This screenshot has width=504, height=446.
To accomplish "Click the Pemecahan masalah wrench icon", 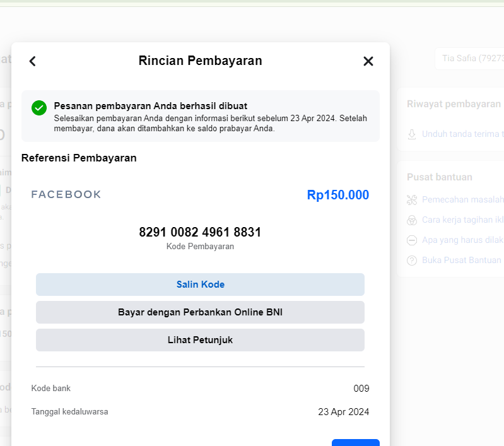I will coord(412,200).
